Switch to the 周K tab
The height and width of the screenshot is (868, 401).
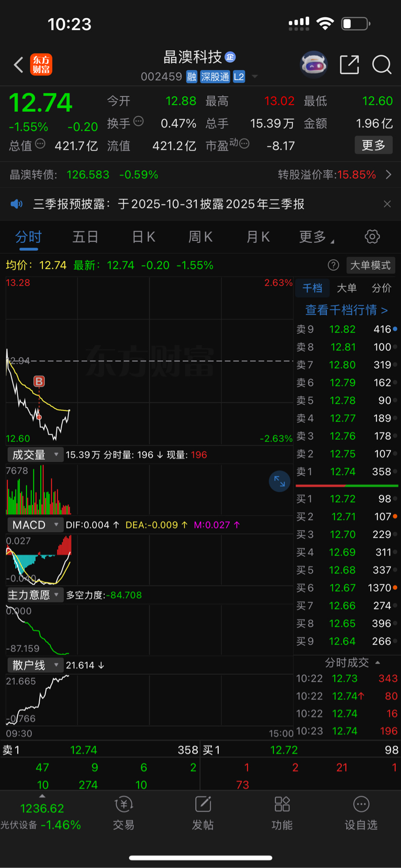coord(200,237)
